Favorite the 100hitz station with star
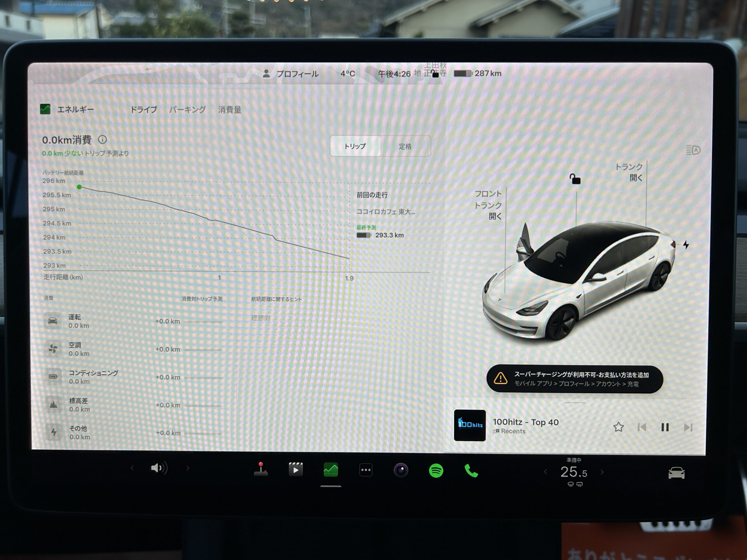 coord(618,427)
